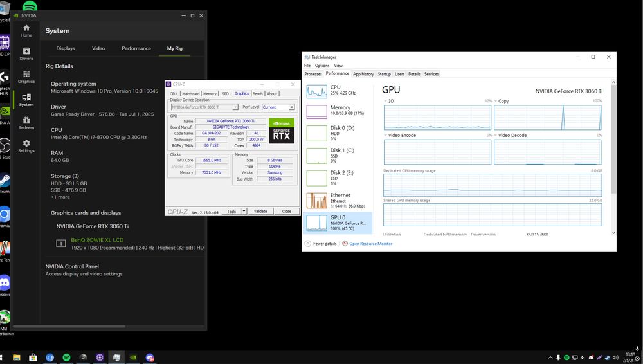
Task: Click the GPU Name field in CPU-Z
Action: click(x=230, y=121)
